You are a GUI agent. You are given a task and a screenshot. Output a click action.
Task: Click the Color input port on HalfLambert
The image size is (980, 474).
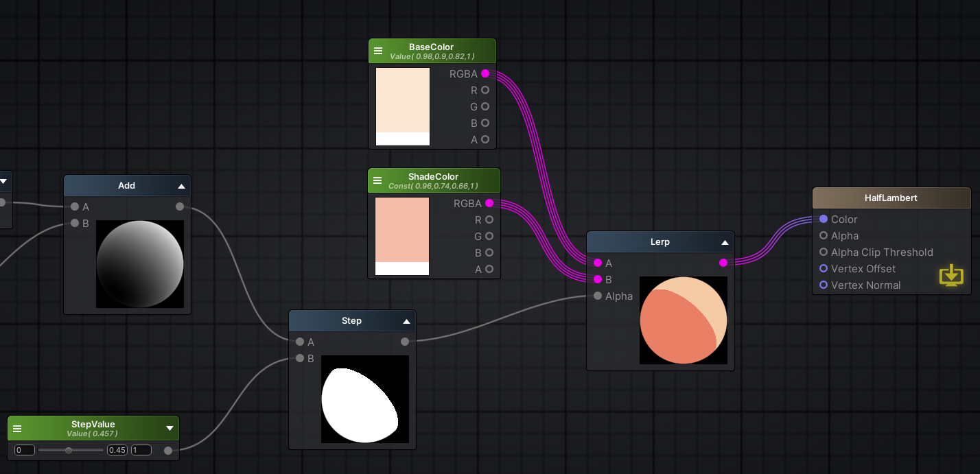823,219
